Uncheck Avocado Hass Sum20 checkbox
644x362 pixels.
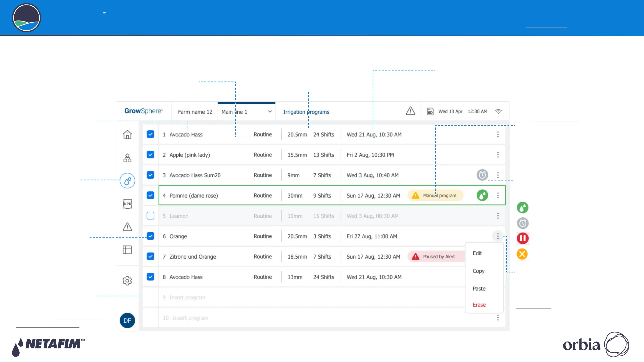pos(150,175)
